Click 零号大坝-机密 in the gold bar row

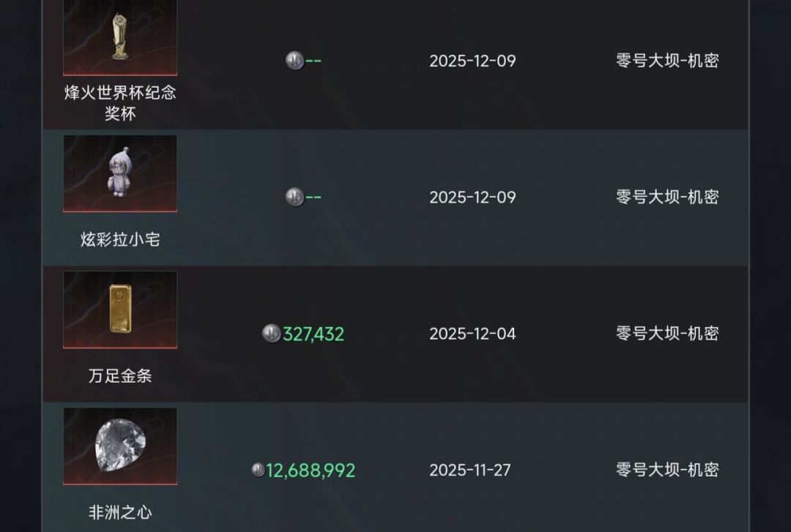click(x=667, y=333)
